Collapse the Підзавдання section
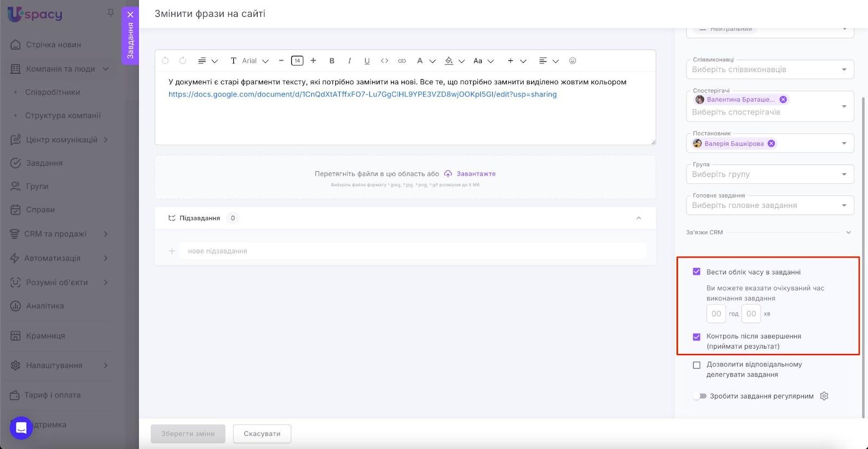This screenshot has height=449, width=868. coord(639,218)
